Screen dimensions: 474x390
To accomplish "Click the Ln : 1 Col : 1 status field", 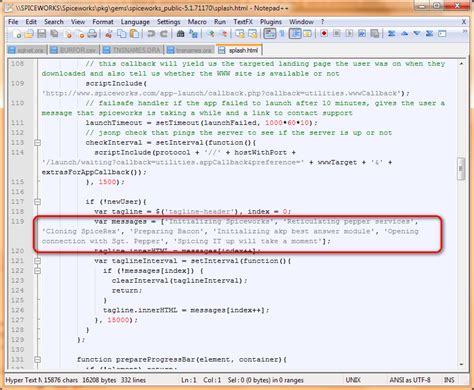I will (x=201, y=380).
